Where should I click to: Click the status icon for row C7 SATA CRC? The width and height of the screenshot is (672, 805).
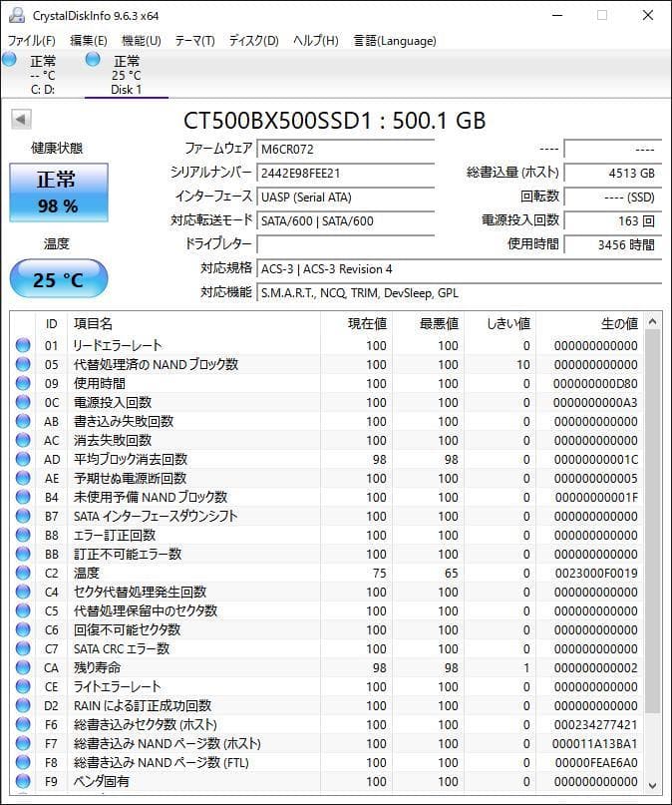click(23, 649)
